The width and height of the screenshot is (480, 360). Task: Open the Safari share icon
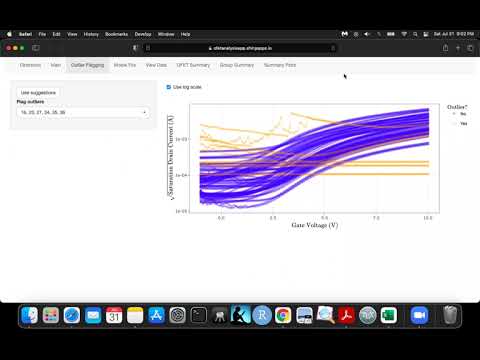pos(445,48)
